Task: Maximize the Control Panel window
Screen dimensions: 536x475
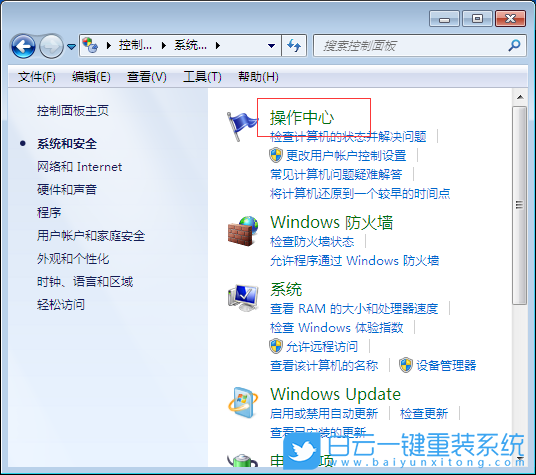Action: [477, 19]
